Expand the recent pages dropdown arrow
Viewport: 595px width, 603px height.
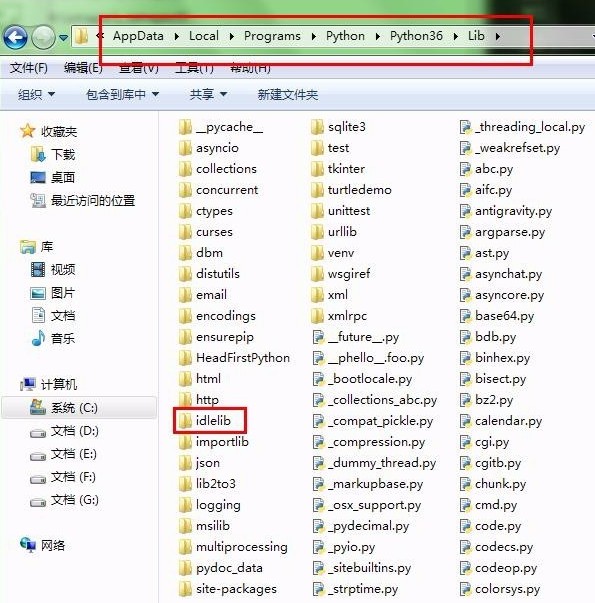63,38
